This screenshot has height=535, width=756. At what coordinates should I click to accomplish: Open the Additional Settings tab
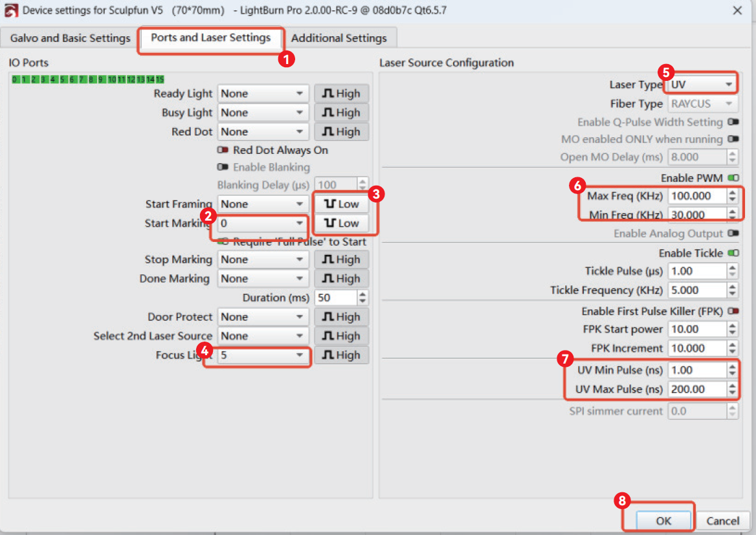click(x=339, y=38)
